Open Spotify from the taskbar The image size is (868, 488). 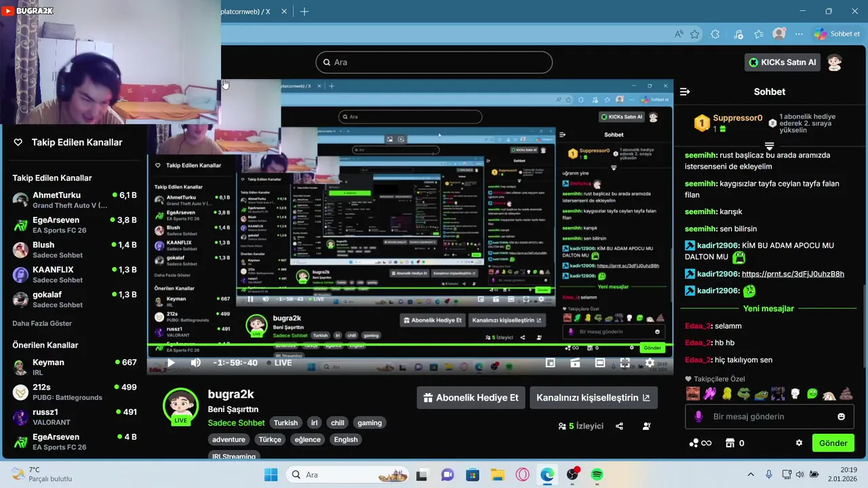(597, 474)
